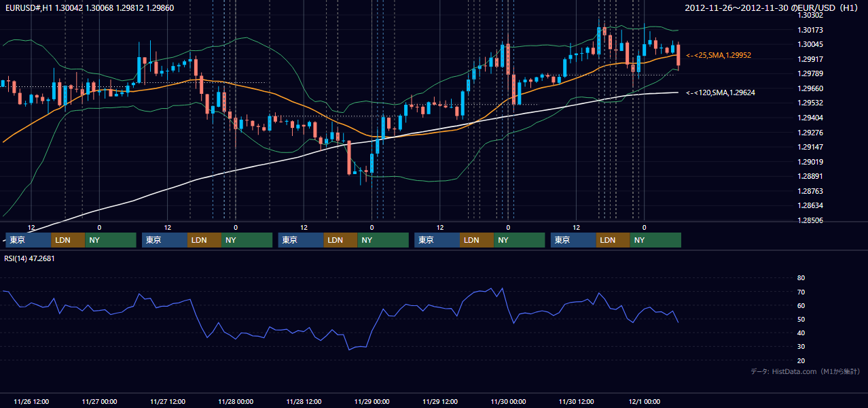
Task: Click price axis value 1.29147
Action: pyautogui.click(x=810, y=147)
